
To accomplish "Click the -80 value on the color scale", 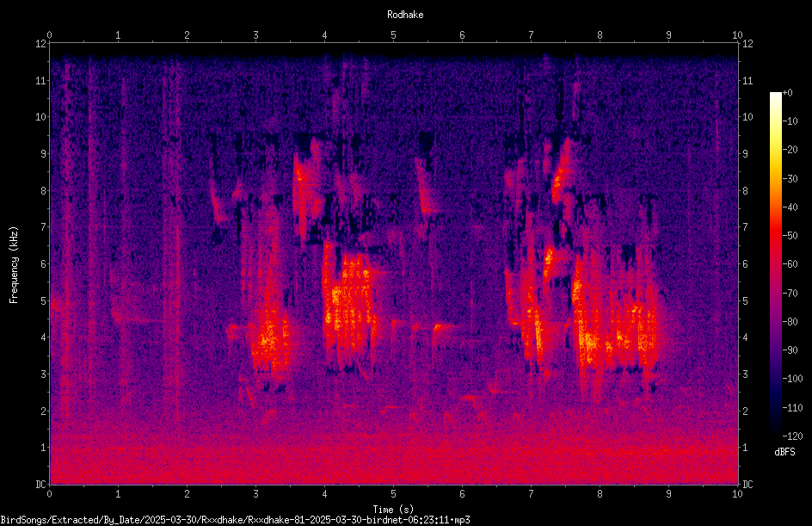I will coord(790,322).
